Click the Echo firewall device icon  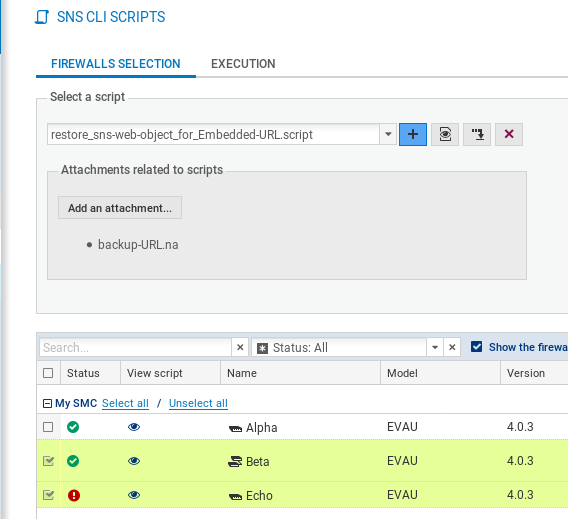(x=235, y=497)
